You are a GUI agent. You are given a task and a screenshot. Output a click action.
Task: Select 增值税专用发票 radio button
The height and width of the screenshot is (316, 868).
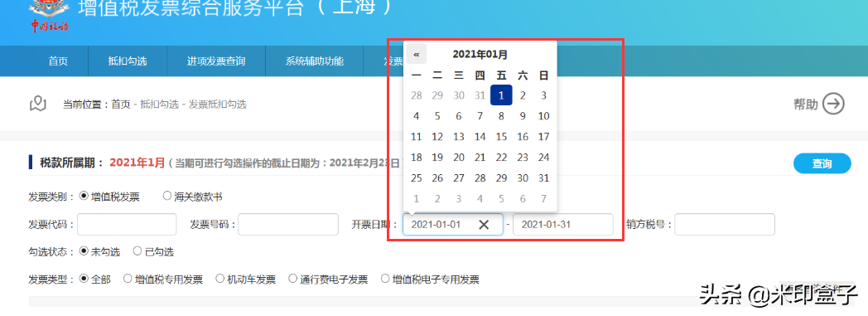click(128, 279)
